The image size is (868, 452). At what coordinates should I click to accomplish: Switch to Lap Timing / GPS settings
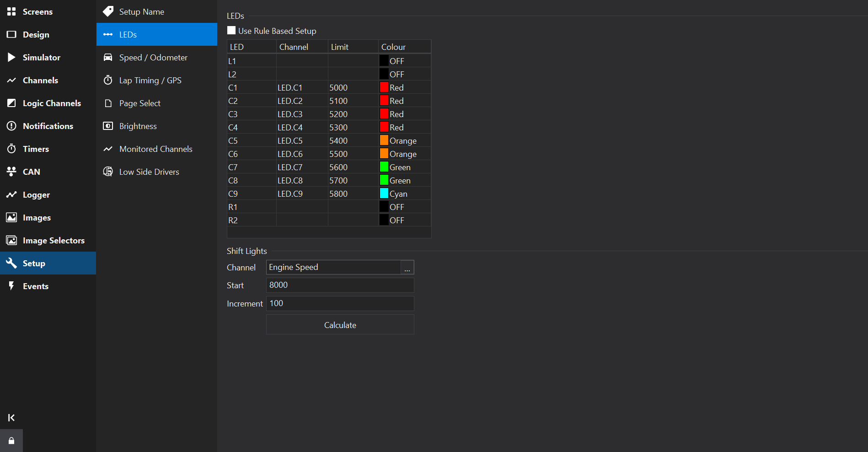point(150,80)
